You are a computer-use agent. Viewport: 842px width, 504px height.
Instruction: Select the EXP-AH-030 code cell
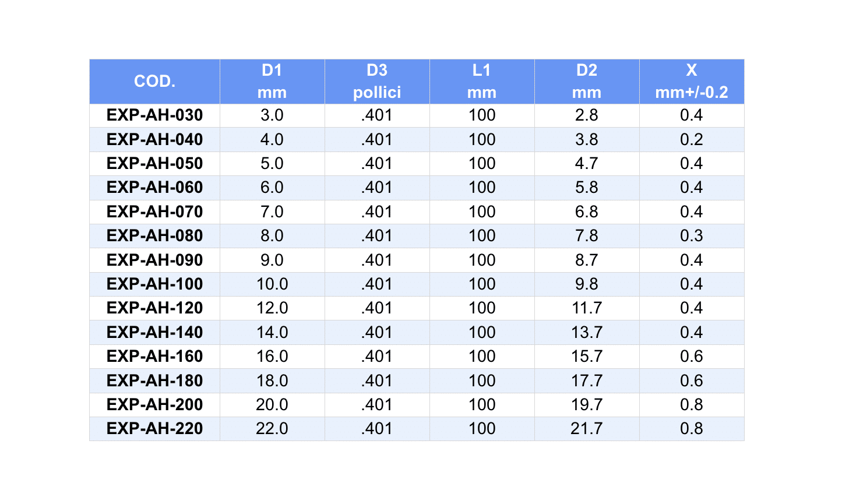[154, 115]
